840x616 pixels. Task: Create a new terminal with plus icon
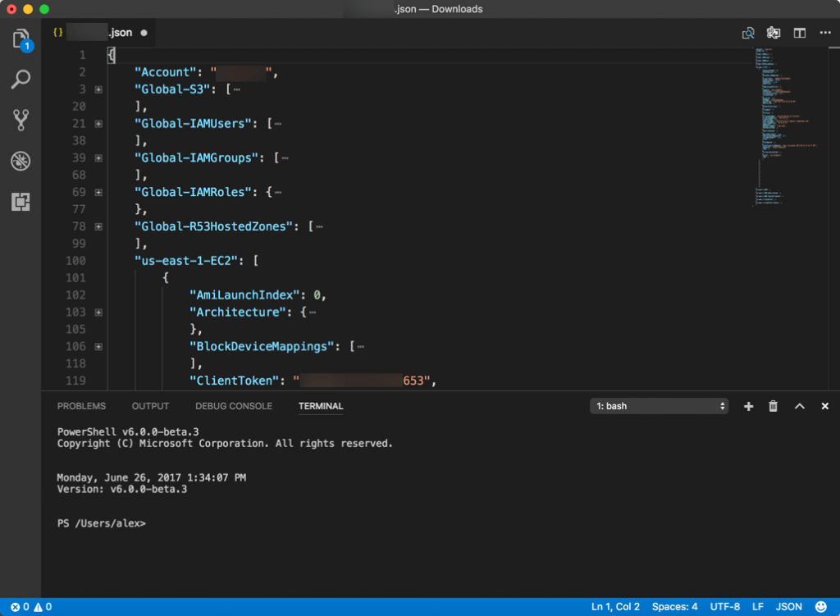(x=747, y=405)
